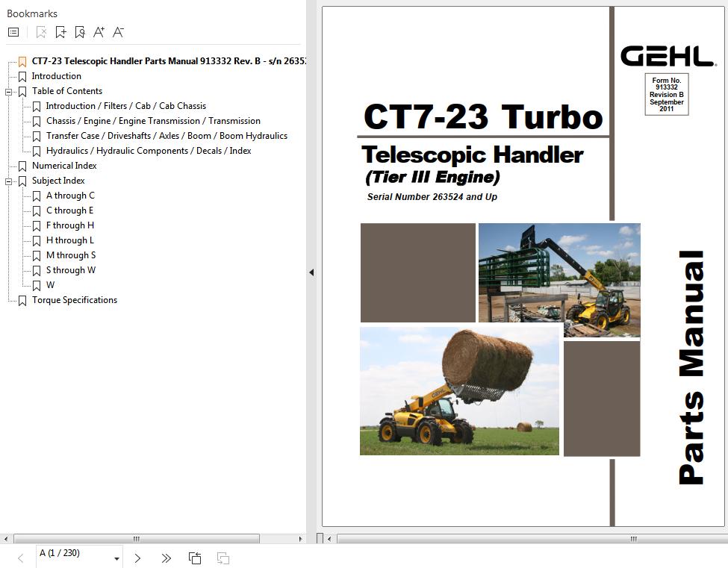Open Transfer Case / Driveshafts / Axles bookmark

[167, 136]
